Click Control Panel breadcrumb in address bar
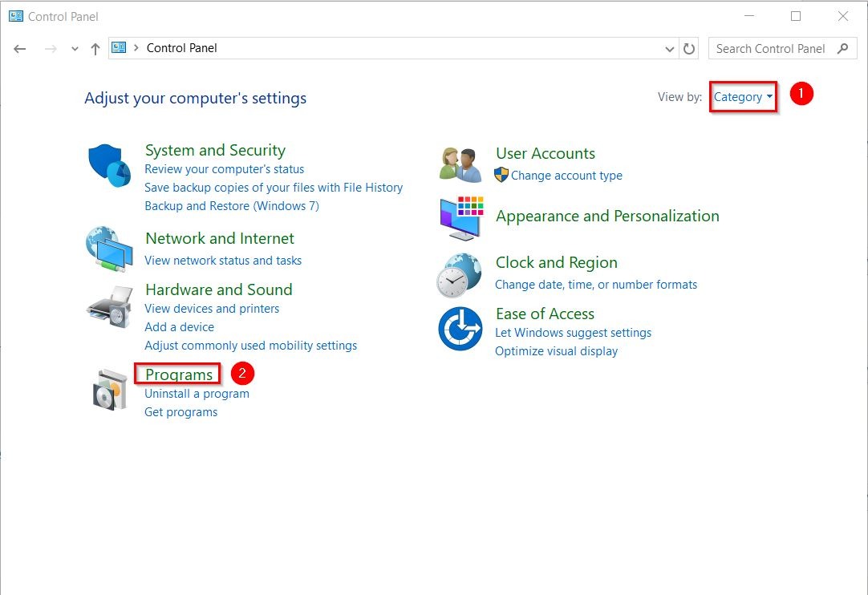 coord(182,48)
